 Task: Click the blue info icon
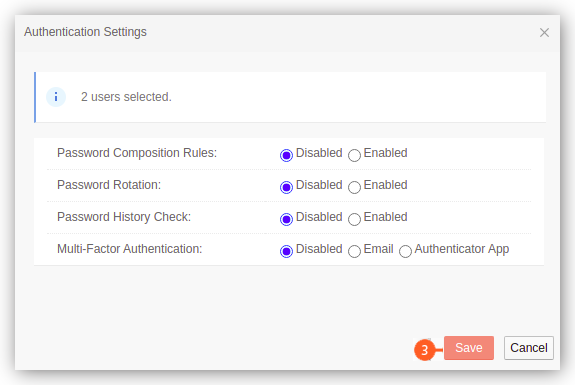(x=56, y=97)
